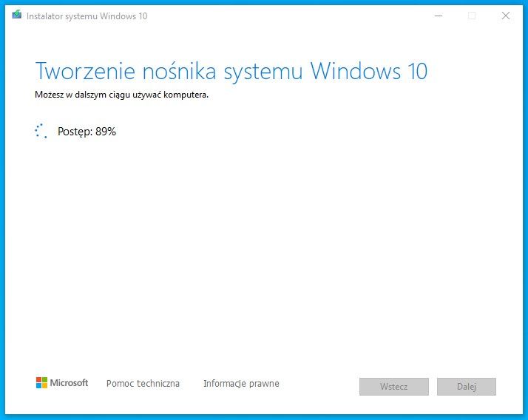This screenshot has height=420, width=528.
Task: Click the 'Postęp: 89%' text
Action: click(x=87, y=132)
